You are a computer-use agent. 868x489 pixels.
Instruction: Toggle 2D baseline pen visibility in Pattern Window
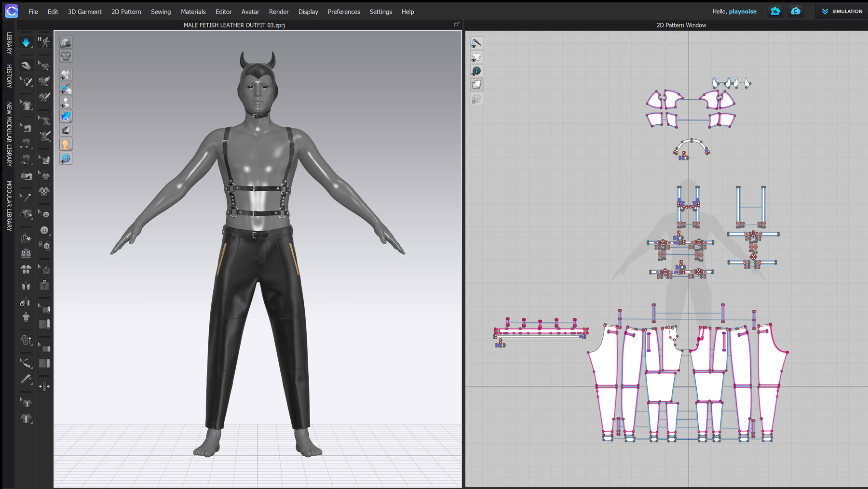pos(476,43)
